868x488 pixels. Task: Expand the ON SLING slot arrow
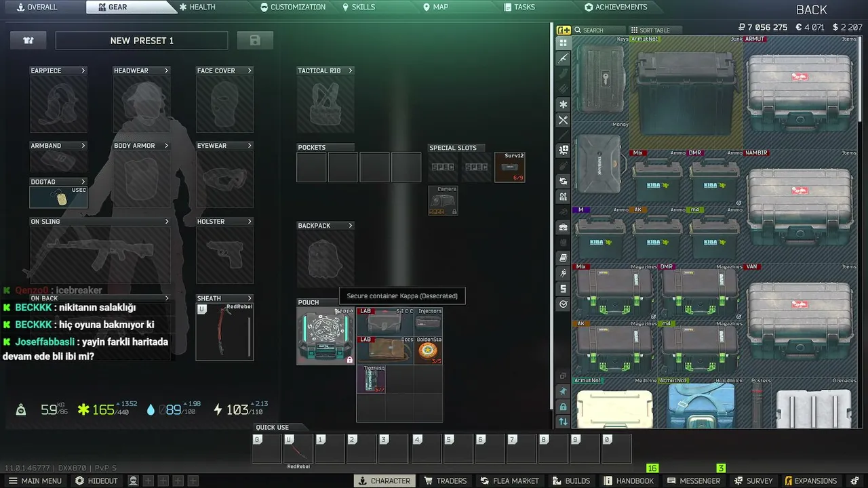[166, 222]
